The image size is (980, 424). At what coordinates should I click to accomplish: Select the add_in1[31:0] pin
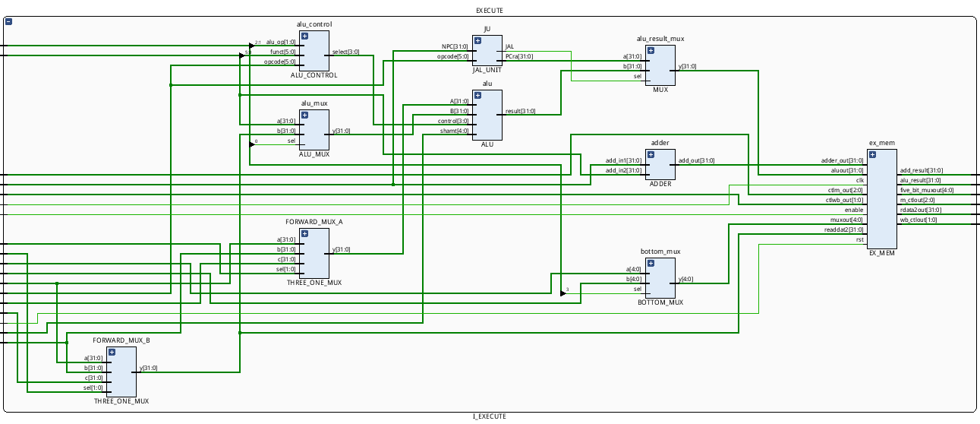point(624,160)
